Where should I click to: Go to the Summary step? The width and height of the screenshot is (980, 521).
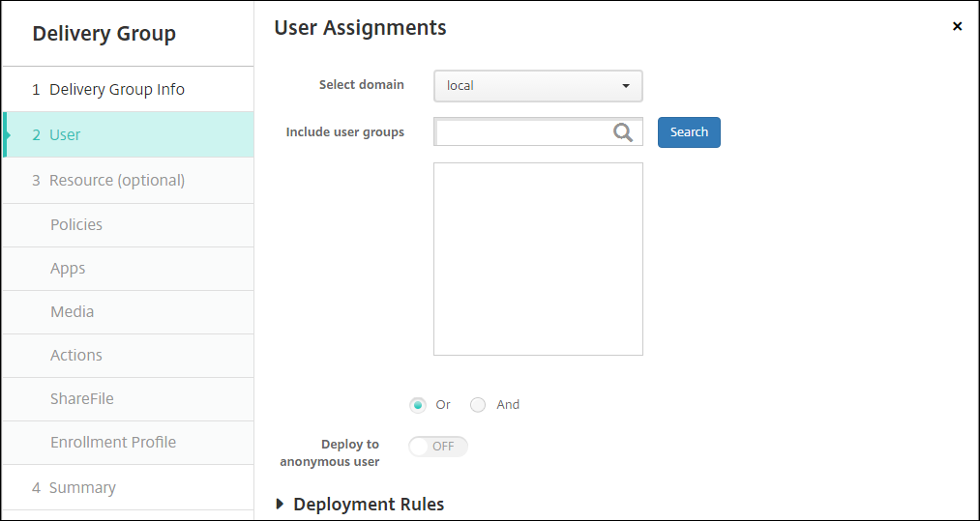point(82,488)
